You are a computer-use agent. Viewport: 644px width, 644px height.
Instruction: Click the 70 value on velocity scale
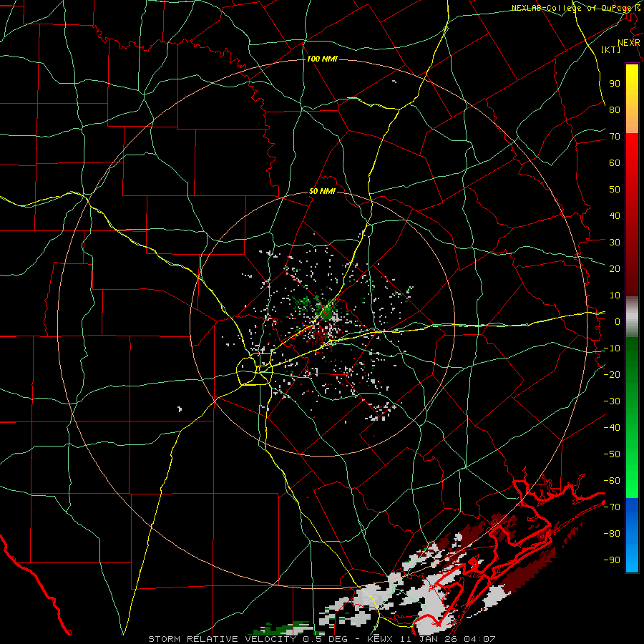(x=615, y=137)
